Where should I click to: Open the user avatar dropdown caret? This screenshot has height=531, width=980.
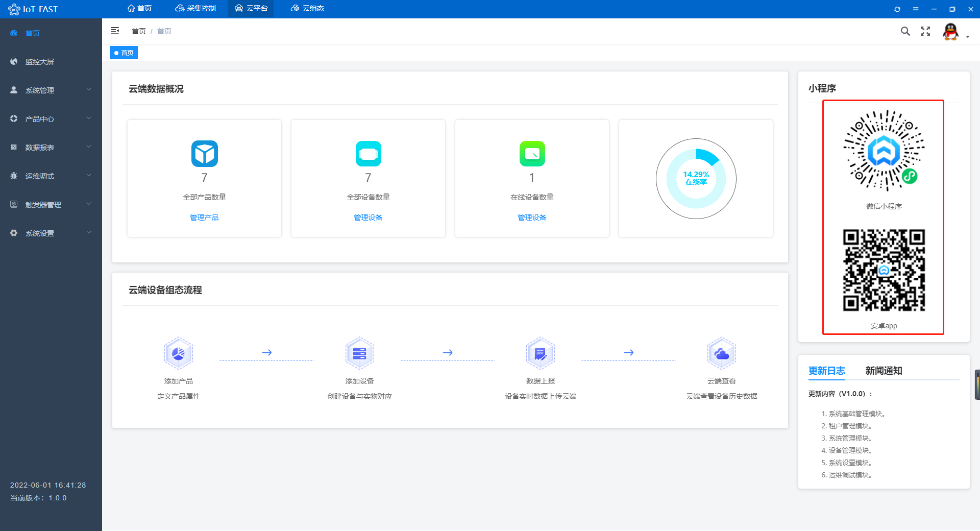point(968,37)
